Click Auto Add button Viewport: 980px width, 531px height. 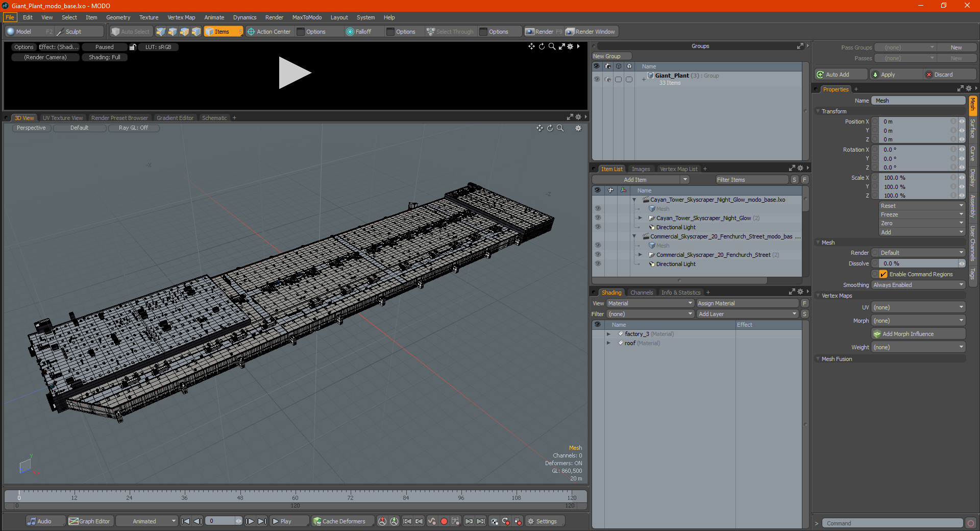841,75
